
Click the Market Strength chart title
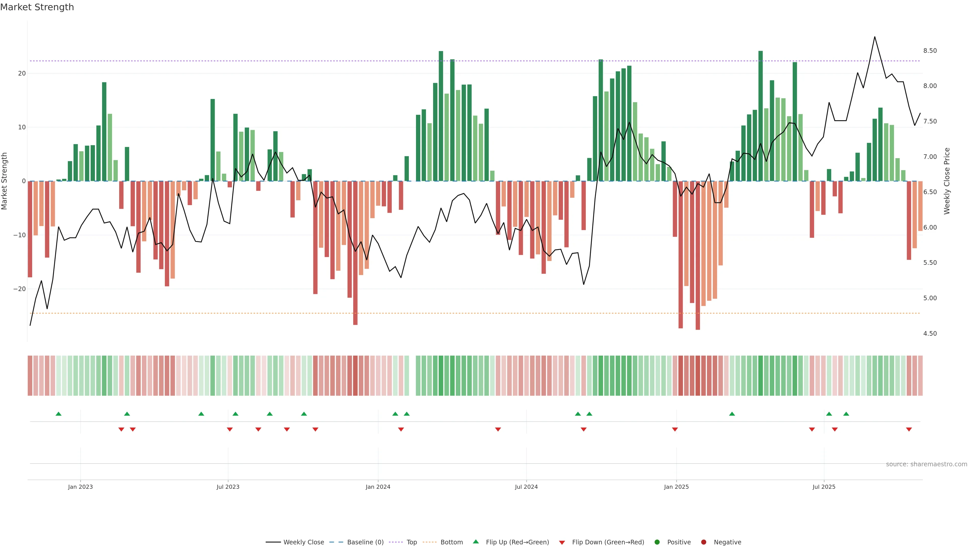coord(37,7)
